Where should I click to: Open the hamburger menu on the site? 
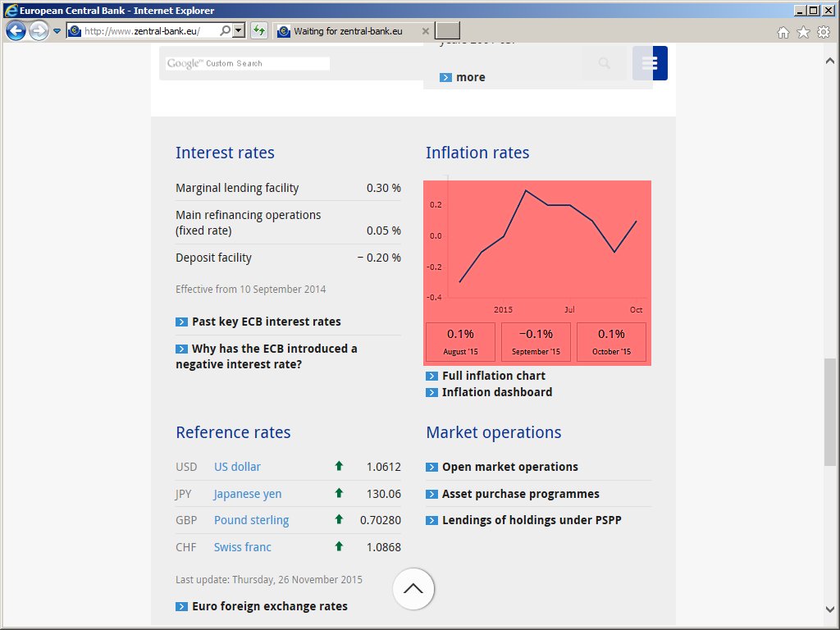click(651, 63)
